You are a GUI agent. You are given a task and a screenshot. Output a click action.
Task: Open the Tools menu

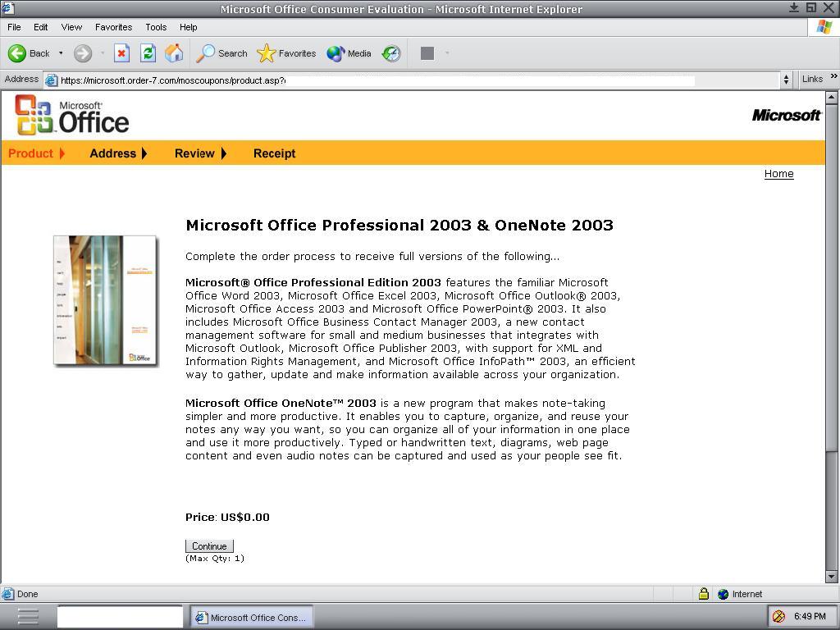(x=155, y=27)
